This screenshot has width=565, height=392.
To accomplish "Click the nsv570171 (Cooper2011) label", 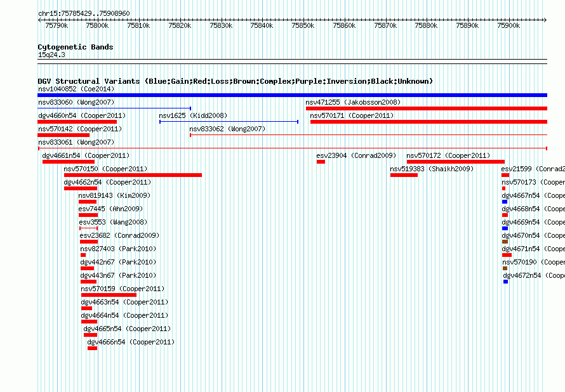I will [x=352, y=115].
